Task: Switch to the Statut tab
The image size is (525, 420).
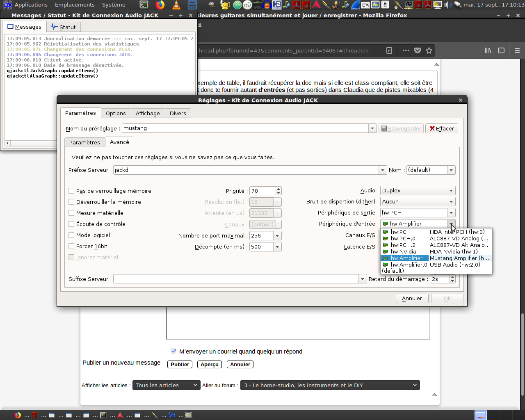Action: pos(63,27)
